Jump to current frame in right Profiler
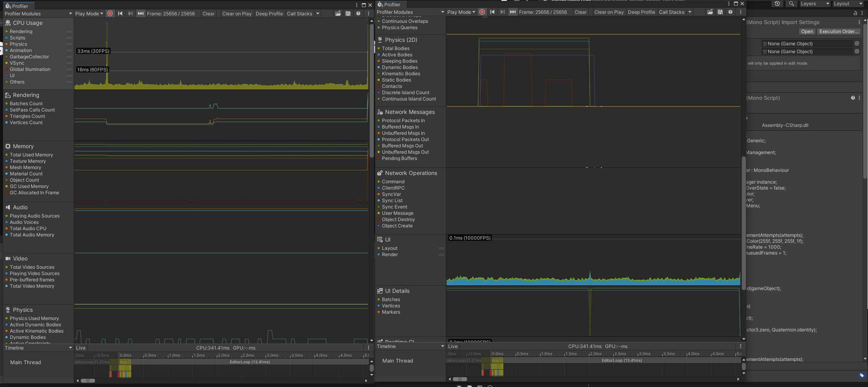868x387 pixels. click(x=512, y=12)
